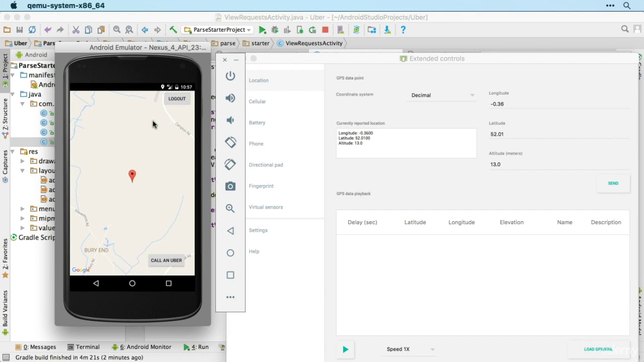Click the emulator zoom magnifier icon
The height and width of the screenshot is (362, 644).
pyautogui.click(x=230, y=208)
